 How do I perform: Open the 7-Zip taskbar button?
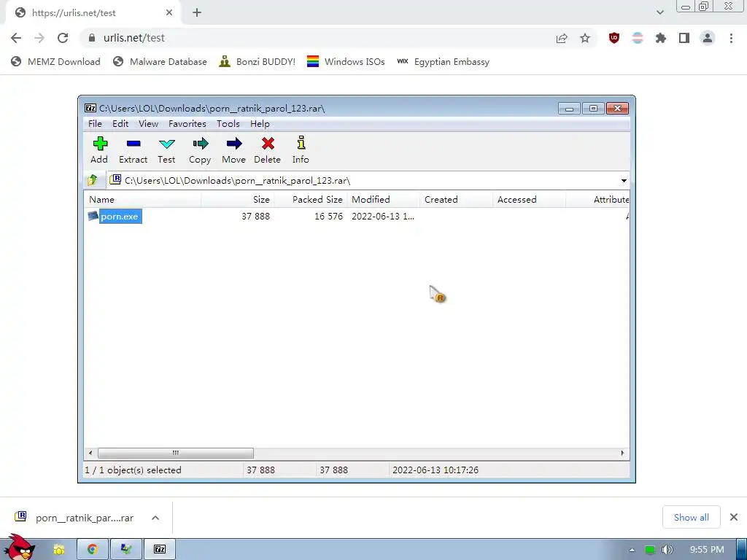(160, 550)
